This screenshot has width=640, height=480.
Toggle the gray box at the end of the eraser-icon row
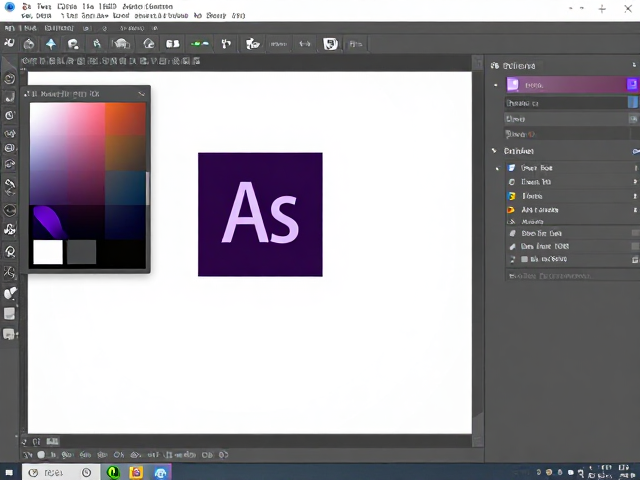click(x=635, y=233)
